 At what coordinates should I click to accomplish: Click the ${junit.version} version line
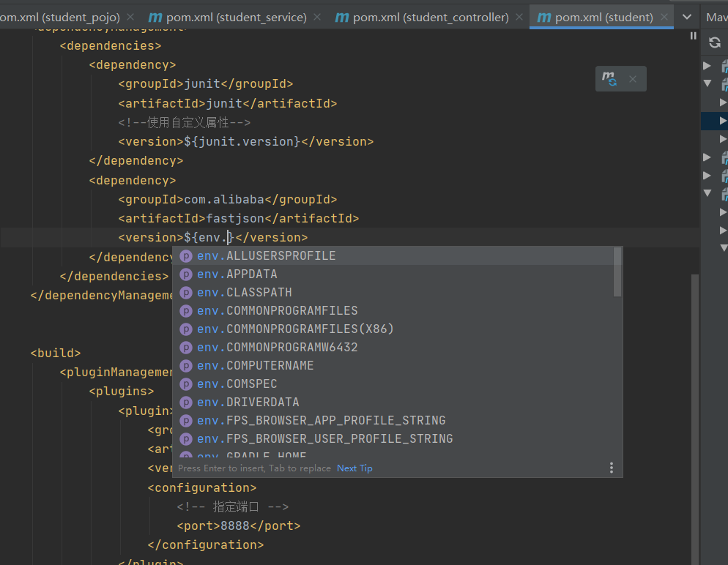(x=245, y=141)
